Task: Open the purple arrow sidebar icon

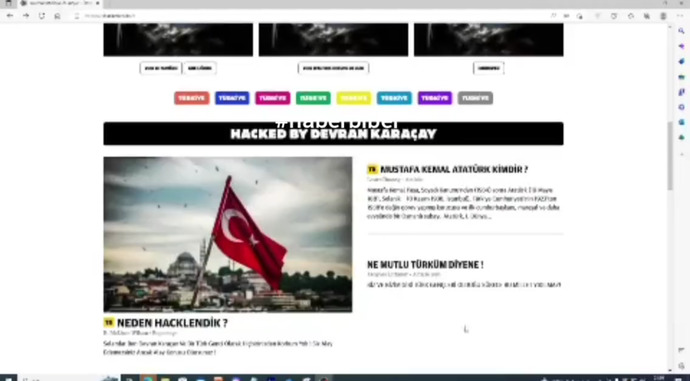Action: 682,46
